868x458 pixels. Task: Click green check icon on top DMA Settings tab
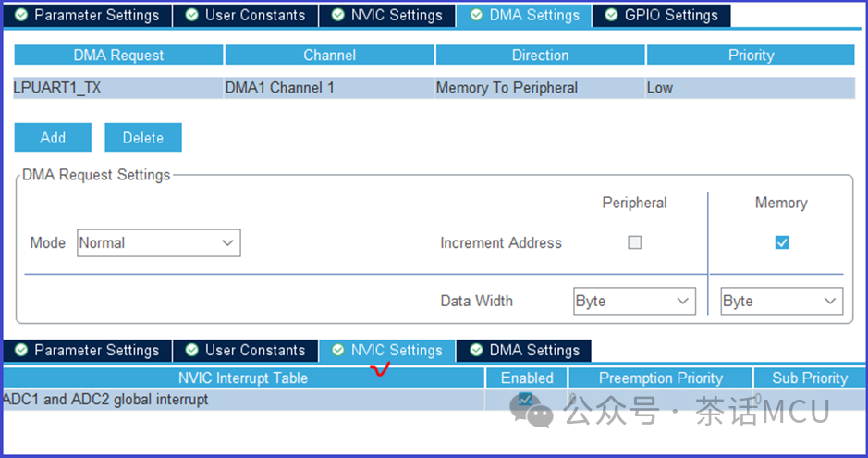click(x=476, y=15)
